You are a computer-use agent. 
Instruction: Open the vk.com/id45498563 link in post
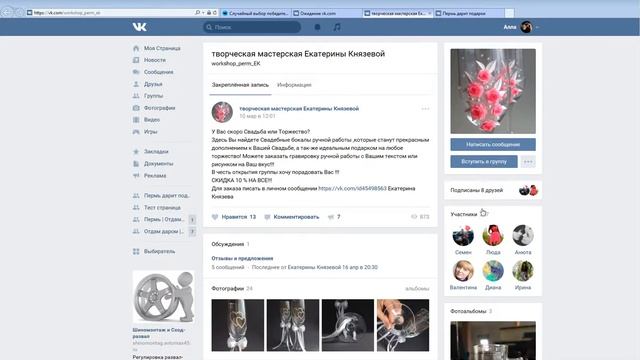[x=352, y=188]
